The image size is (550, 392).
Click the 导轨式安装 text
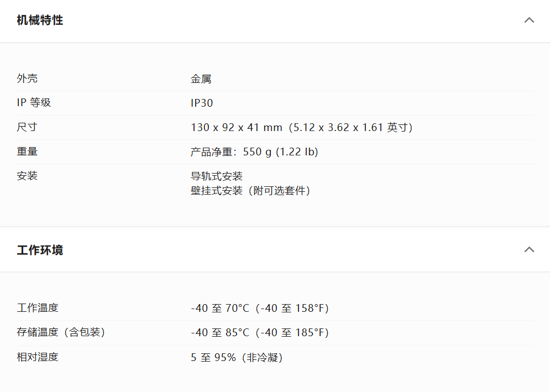coord(217,176)
